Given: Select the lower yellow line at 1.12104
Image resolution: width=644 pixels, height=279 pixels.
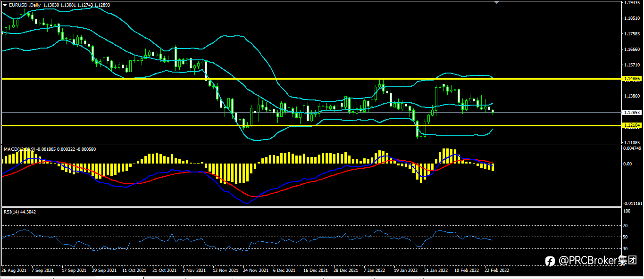Looking at the screenshot, I should tap(311, 125).
